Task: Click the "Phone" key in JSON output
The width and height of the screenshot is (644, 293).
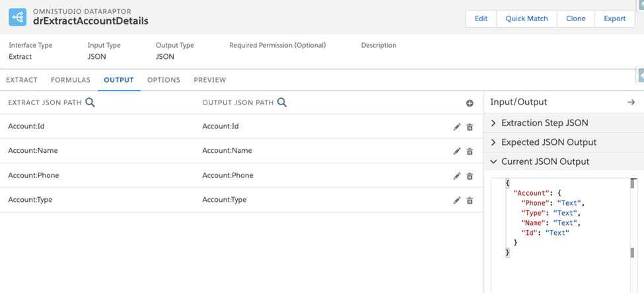Action: 535,203
